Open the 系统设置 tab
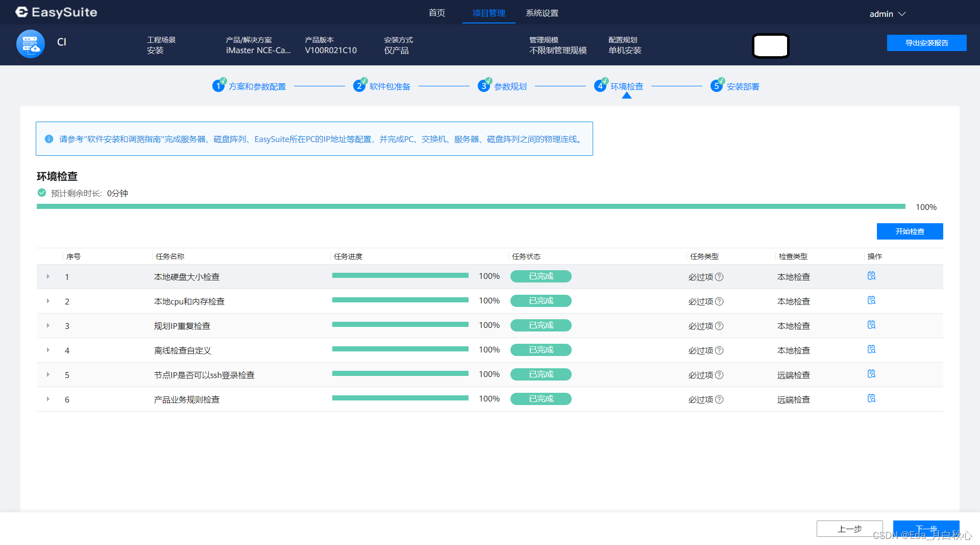Screen dimensions: 980x545 542,13
